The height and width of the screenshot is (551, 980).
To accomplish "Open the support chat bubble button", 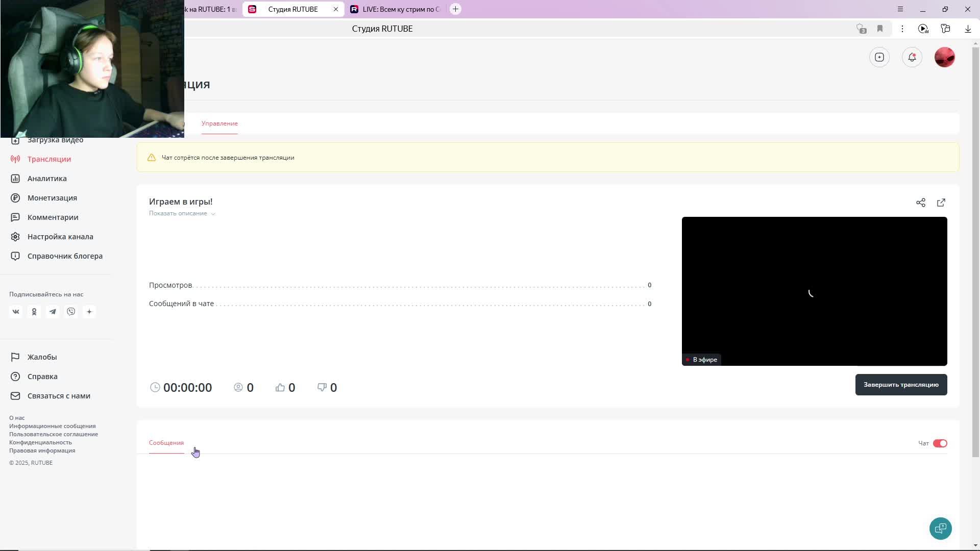I will coord(941,529).
